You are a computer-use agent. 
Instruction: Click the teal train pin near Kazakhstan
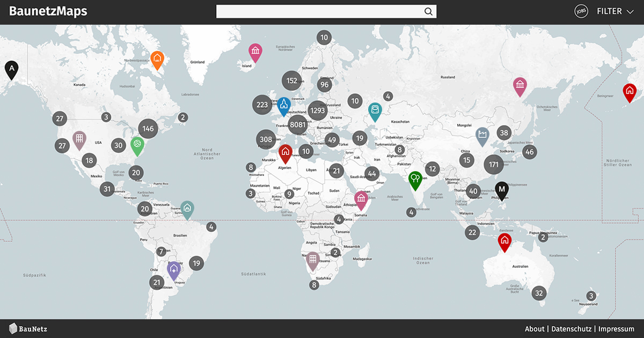click(x=375, y=111)
